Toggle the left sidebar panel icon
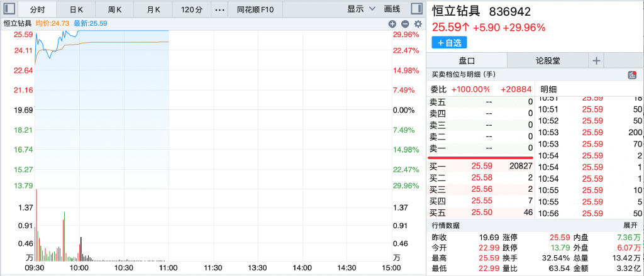The width and height of the screenshot is (644, 276). coord(9,9)
